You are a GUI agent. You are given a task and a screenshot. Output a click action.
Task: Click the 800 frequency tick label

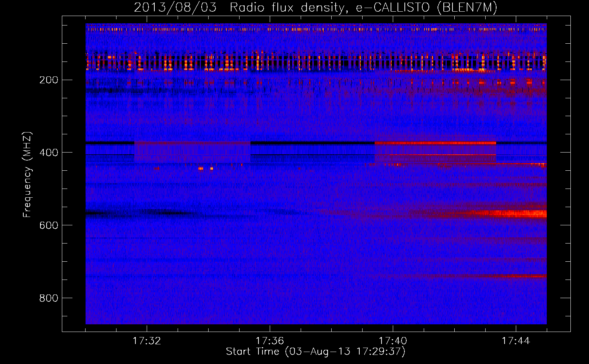tap(49, 298)
